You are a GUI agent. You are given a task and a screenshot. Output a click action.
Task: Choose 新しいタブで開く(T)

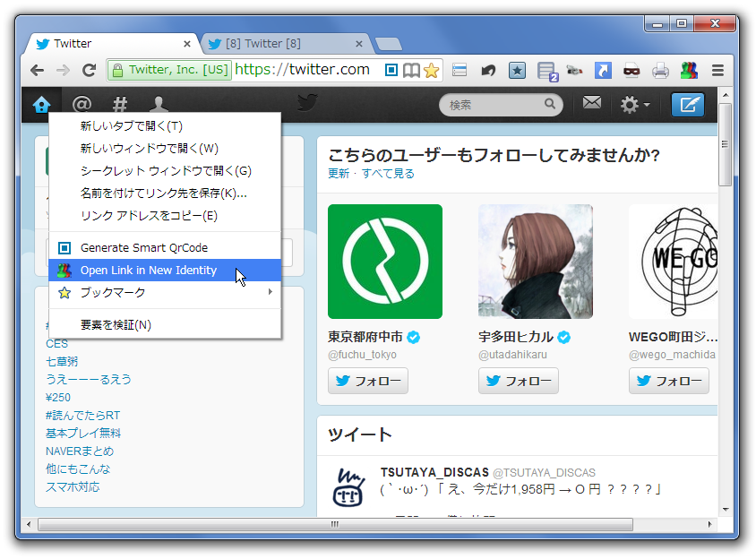tap(165, 126)
